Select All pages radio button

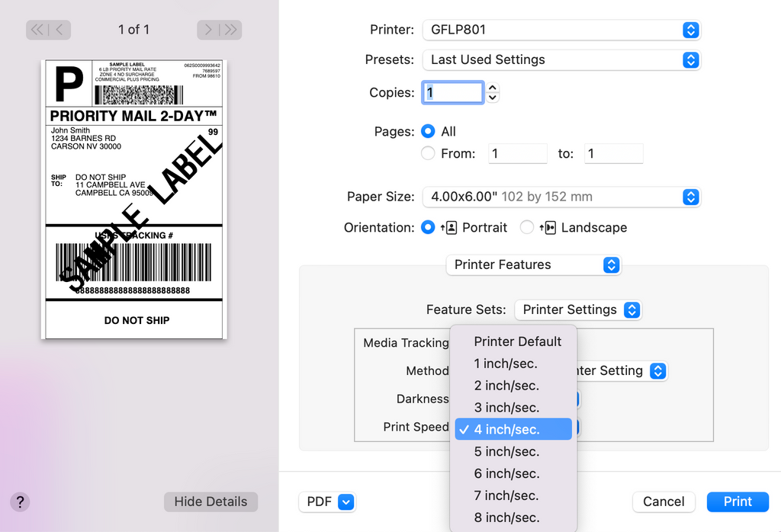pyautogui.click(x=428, y=131)
